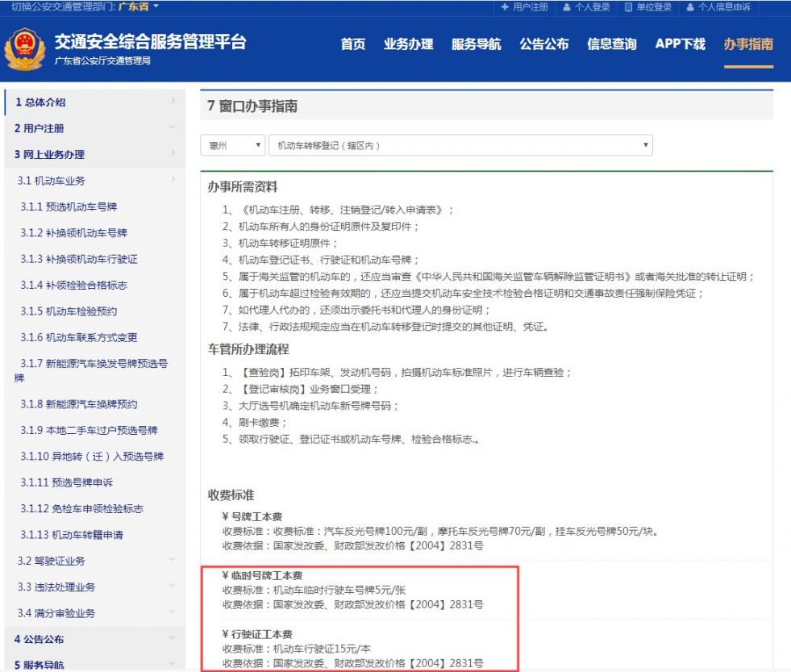Open 个人登录 in top bar
This screenshot has width=791, height=672.
point(586,7)
